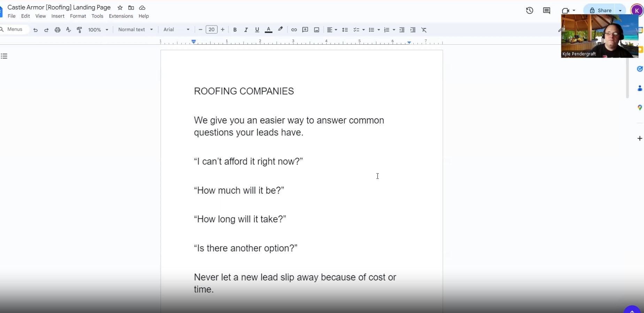
Task: Increase indent
Action: click(413, 30)
